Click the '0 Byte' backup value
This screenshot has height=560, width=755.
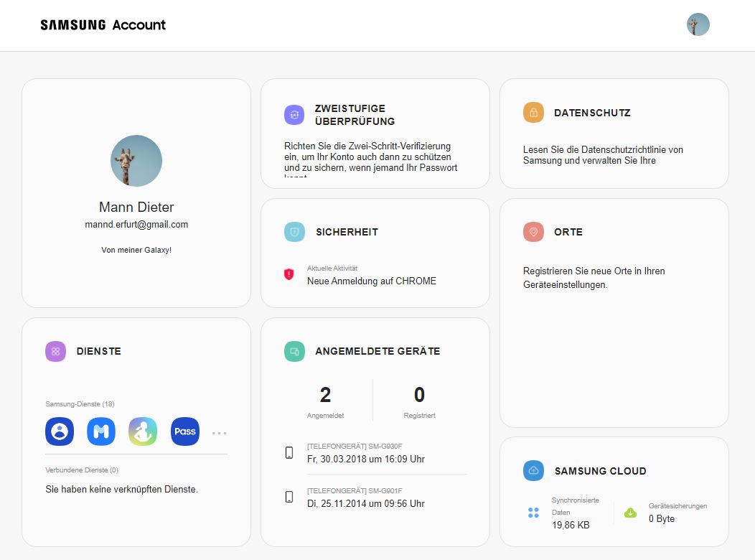tap(662, 519)
